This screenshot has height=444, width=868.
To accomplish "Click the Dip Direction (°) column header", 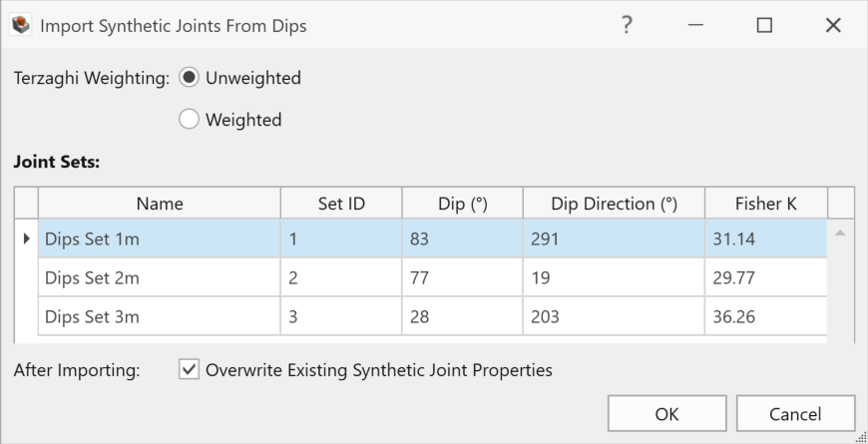I will 614,204.
